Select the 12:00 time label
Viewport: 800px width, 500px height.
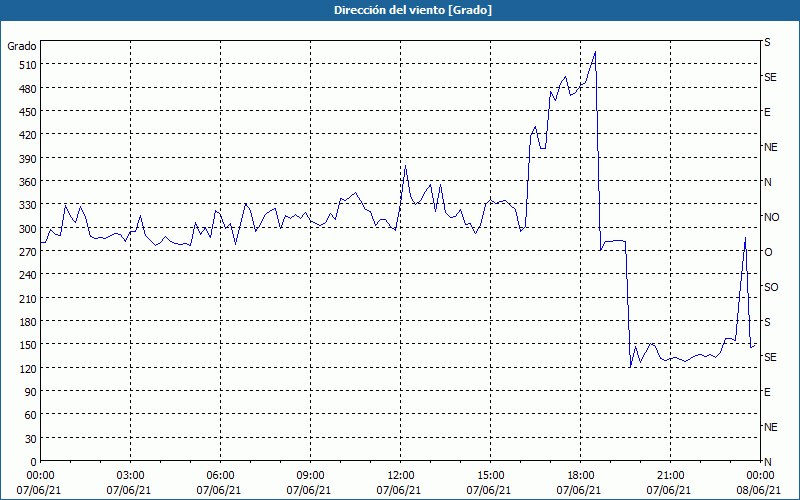tap(401, 476)
